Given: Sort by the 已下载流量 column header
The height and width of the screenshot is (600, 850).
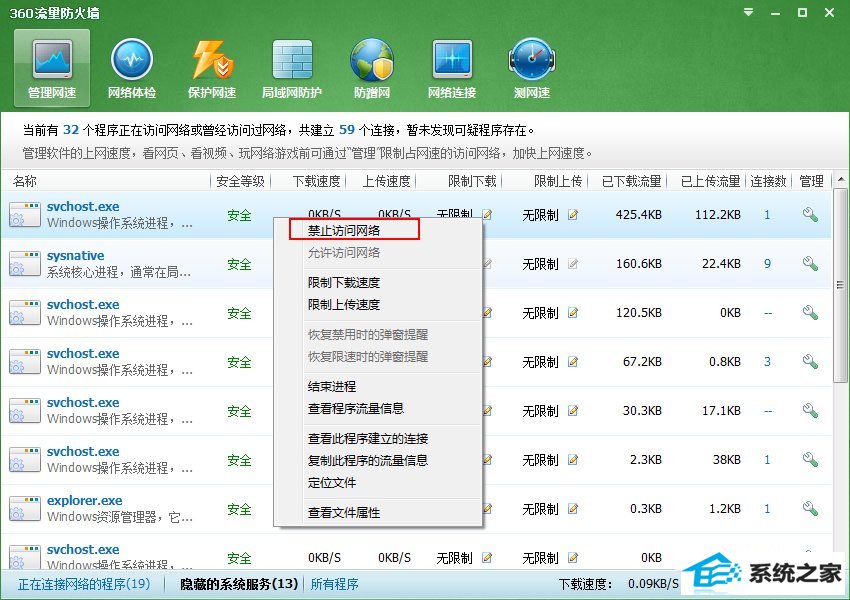Looking at the screenshot, I should tap(632, 181).
